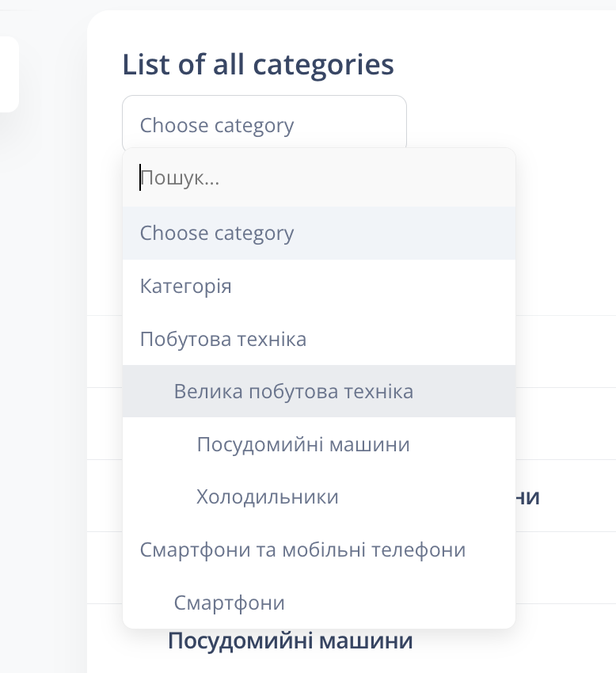Open the Choose category combo box

point(264,124)
